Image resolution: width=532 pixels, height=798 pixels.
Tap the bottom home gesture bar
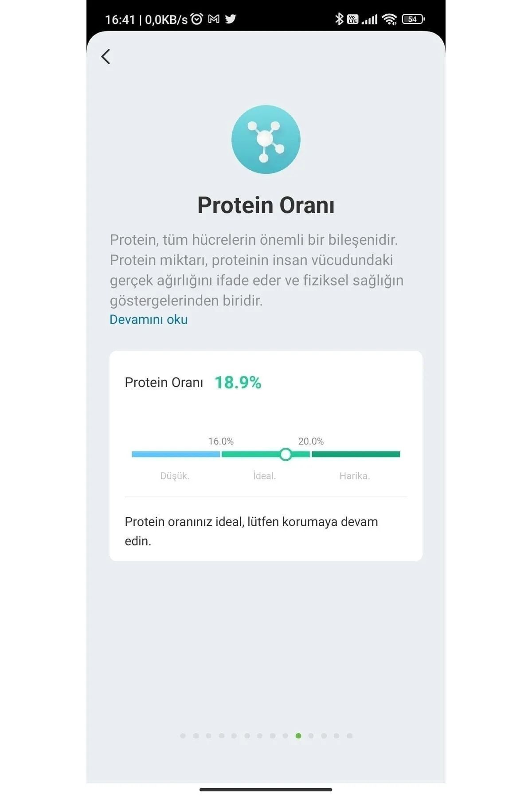tap(266, 790)
